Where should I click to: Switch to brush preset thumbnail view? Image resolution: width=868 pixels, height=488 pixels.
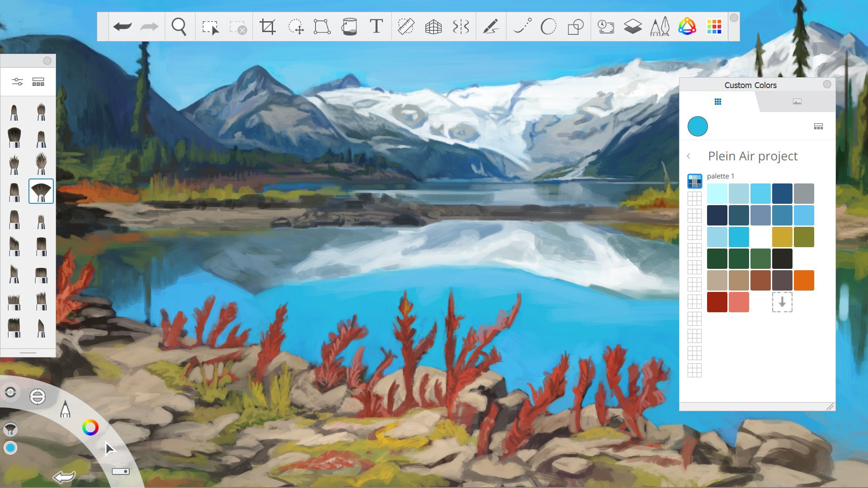pos(38,82)
